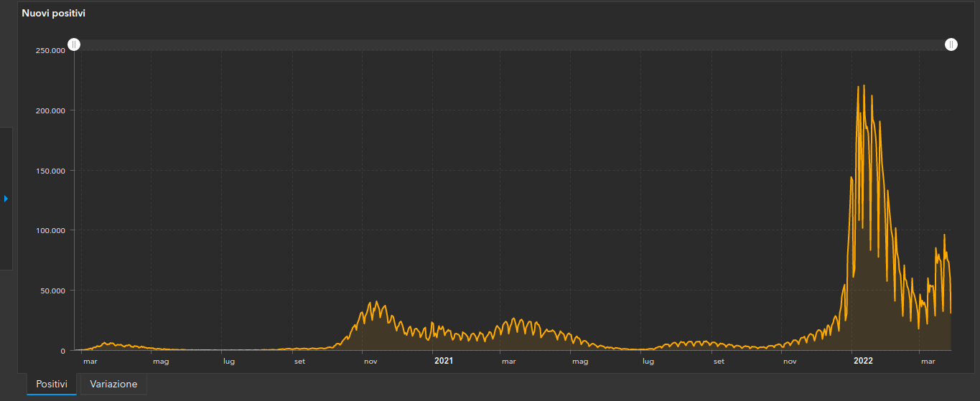This screenshot has height=401, width=980.
Task: Click the November 2020 wave peak on the chart
Action: 377,302
